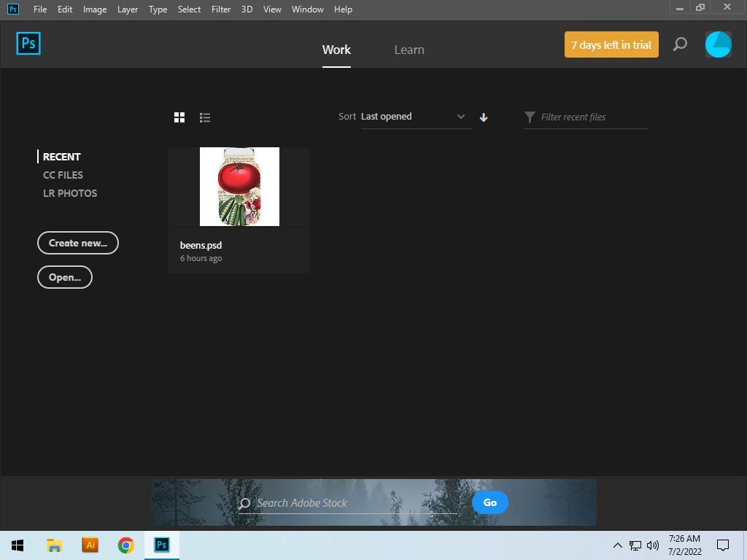Switch to grid view
747x560 pixels.
click(x=179, y=117)
